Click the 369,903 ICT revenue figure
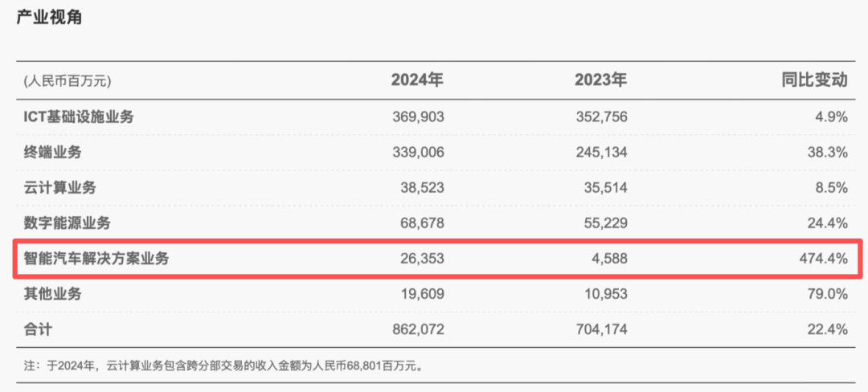The width and height of the screenshot is (868, 392). (x=417, y=116)
